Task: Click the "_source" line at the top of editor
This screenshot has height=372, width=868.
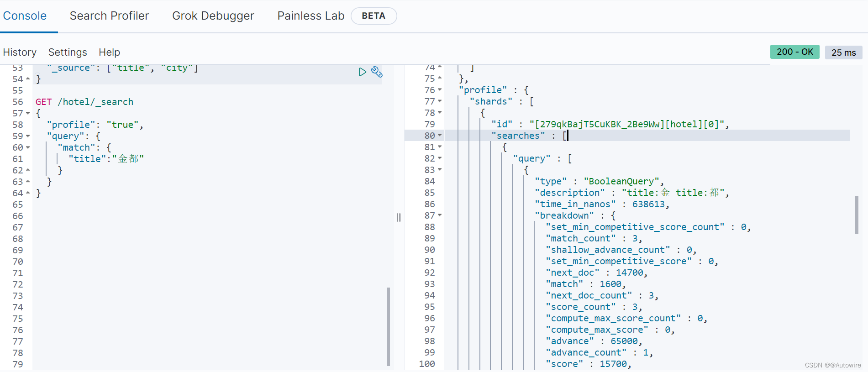Action: (122, 68)
